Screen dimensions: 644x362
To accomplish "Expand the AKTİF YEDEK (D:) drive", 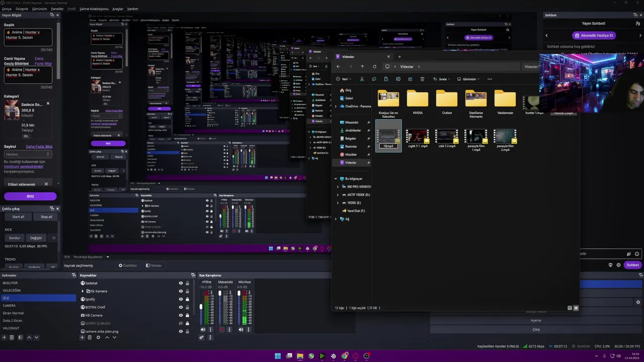I will tap(338, 195).
